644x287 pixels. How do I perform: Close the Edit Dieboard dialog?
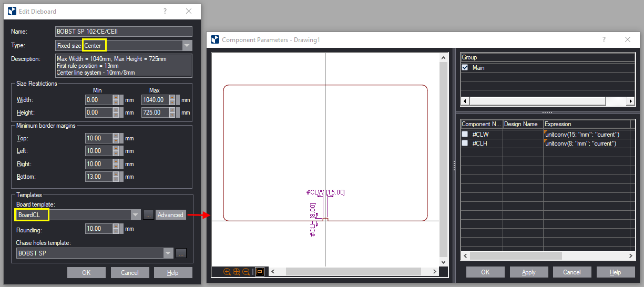189,11
